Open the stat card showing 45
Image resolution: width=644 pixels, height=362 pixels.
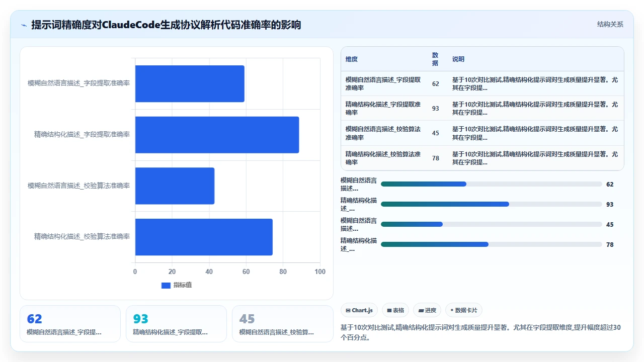282,324
